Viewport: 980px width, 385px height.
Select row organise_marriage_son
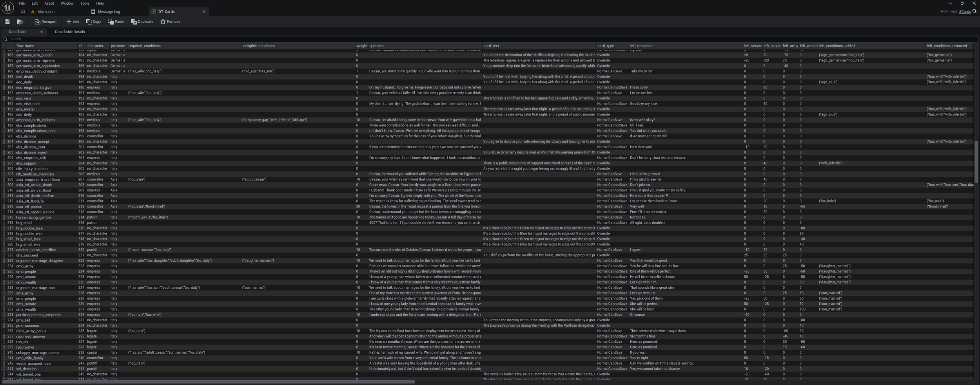[488, 287]
